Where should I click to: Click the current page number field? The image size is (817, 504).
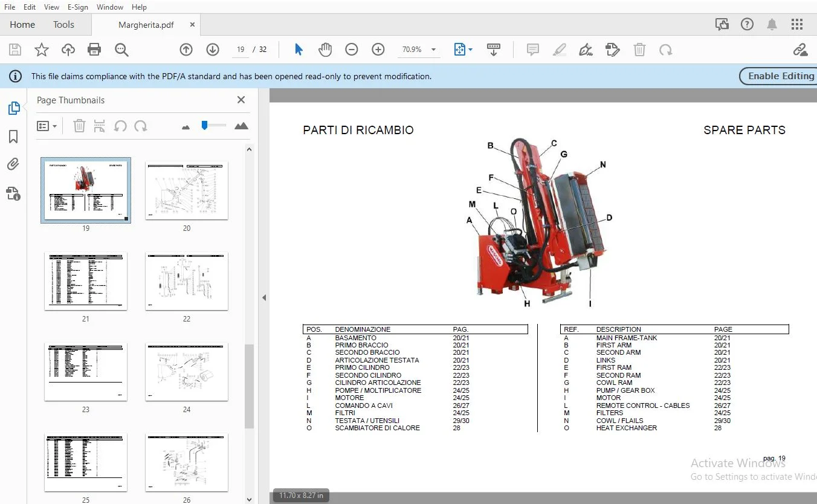(x=241, y=50)
